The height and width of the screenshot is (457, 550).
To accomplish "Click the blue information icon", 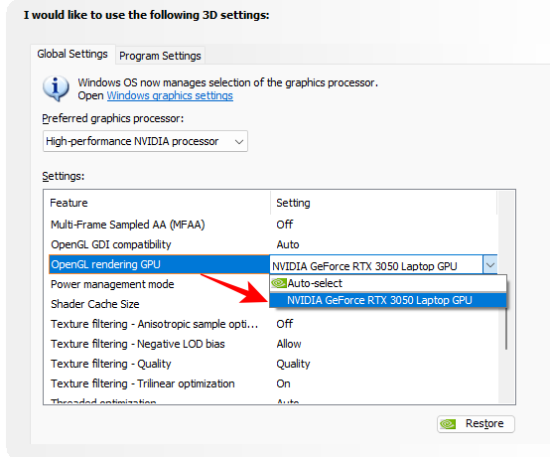I will [x=56, y=88].
